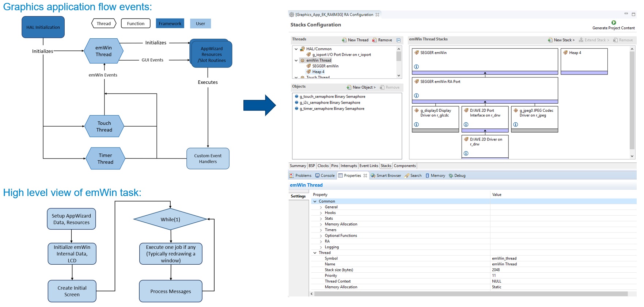Close the RA Configuration editor tab
This screenshot has height=307, width=644.
coord(378,15)
